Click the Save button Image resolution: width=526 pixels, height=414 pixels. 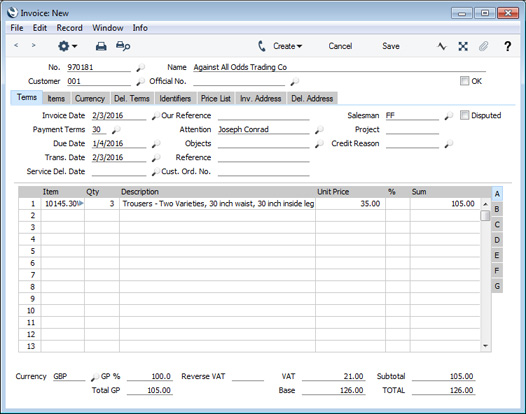point(391,46)
